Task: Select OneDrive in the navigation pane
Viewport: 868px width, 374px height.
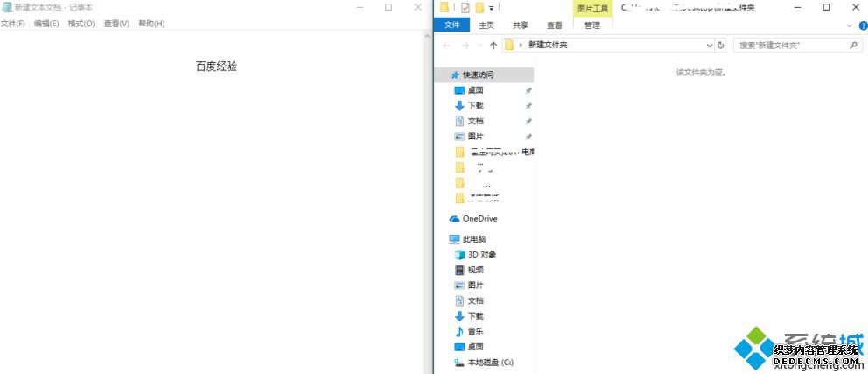Action: point(479,219)
